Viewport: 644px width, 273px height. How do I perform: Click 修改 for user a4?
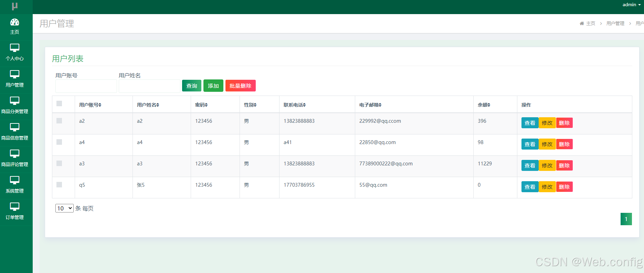[547, 144]
